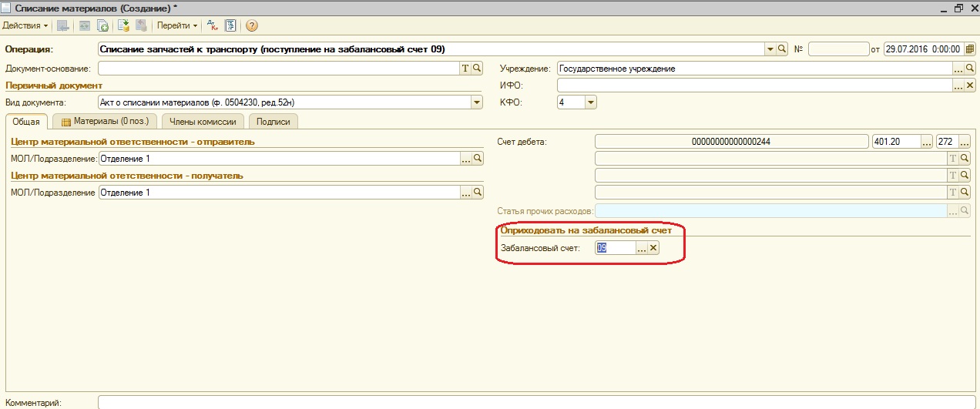Click magnifier icon beside Учреждение field

click(970, 69)
